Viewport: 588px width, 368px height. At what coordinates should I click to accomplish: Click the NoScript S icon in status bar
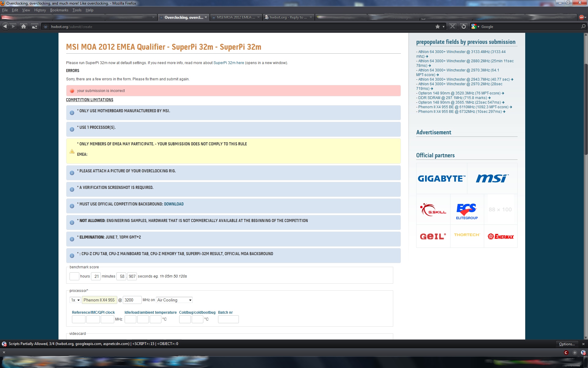click(583, 353)
